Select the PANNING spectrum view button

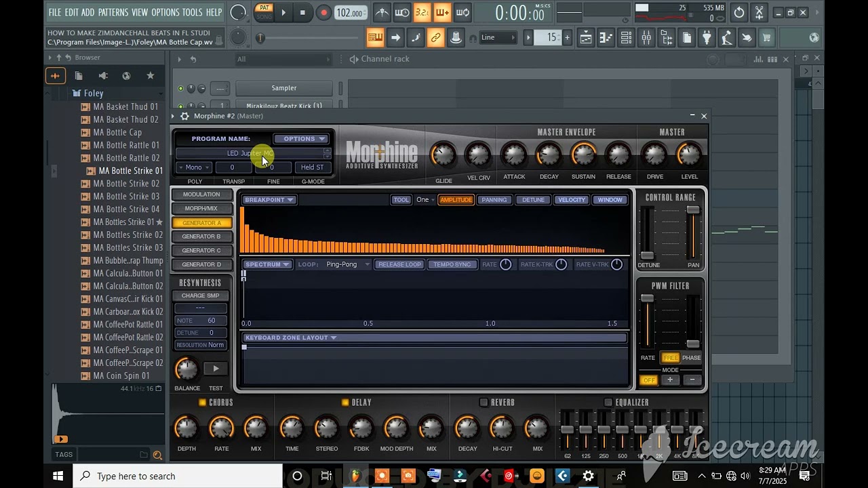point(494,200)
